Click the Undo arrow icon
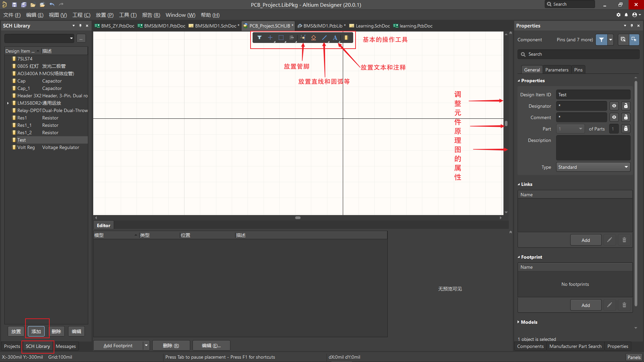644x362 pixels. pyautogui.click(x=52, y=5)
